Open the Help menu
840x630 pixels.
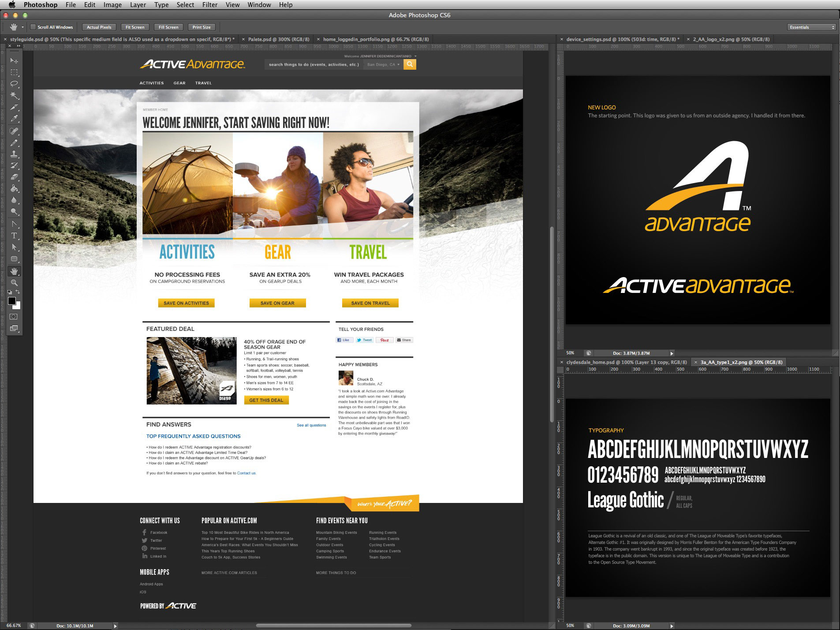(x=286, y=4)
